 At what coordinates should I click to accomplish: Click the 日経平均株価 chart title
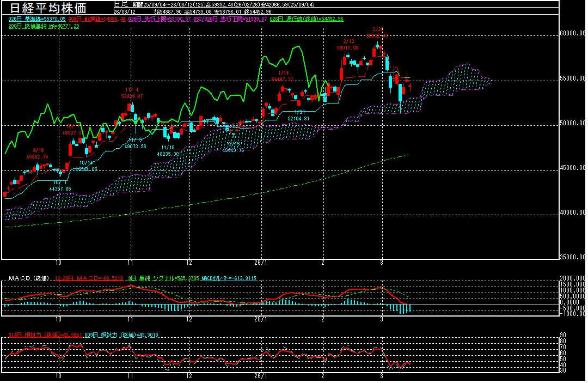coord(48,8)
